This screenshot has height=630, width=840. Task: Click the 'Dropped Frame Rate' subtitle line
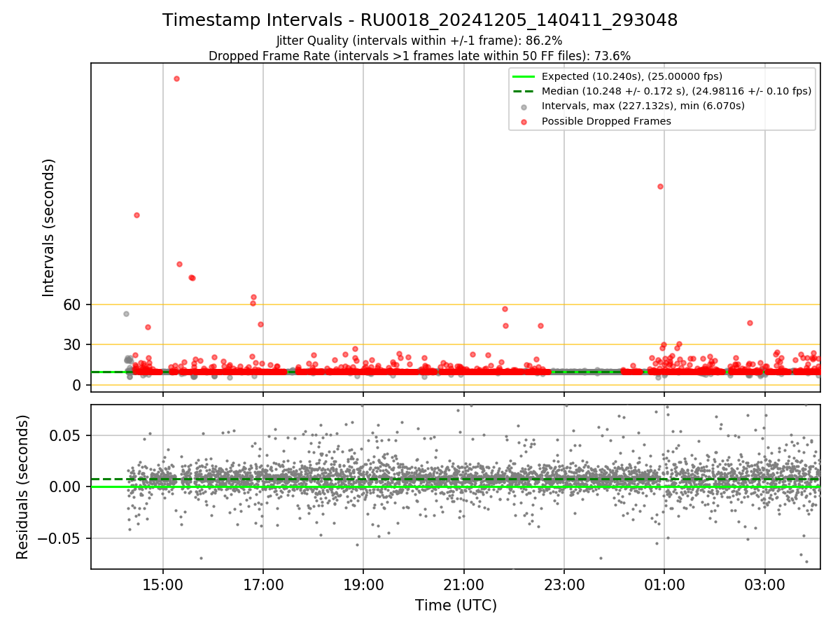(x=420, y=56)
